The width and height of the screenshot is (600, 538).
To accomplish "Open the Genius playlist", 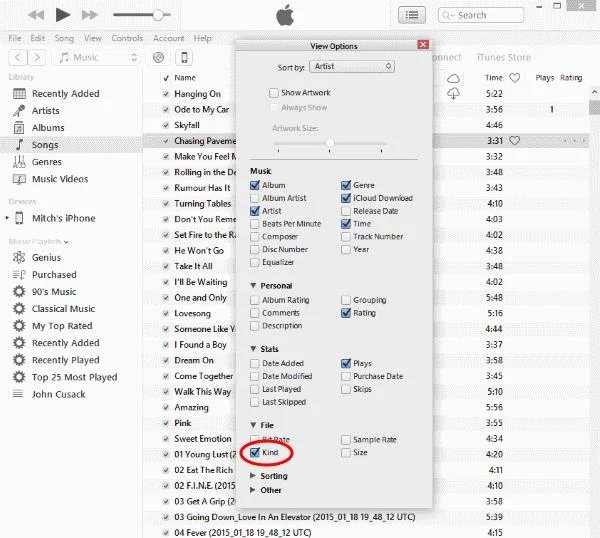I will [46, 258].
